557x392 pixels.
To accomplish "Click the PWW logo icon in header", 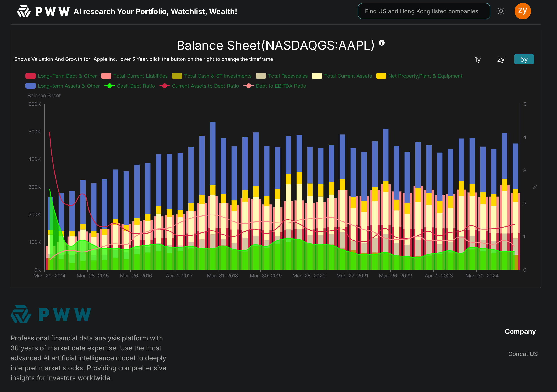I will 24,11.
